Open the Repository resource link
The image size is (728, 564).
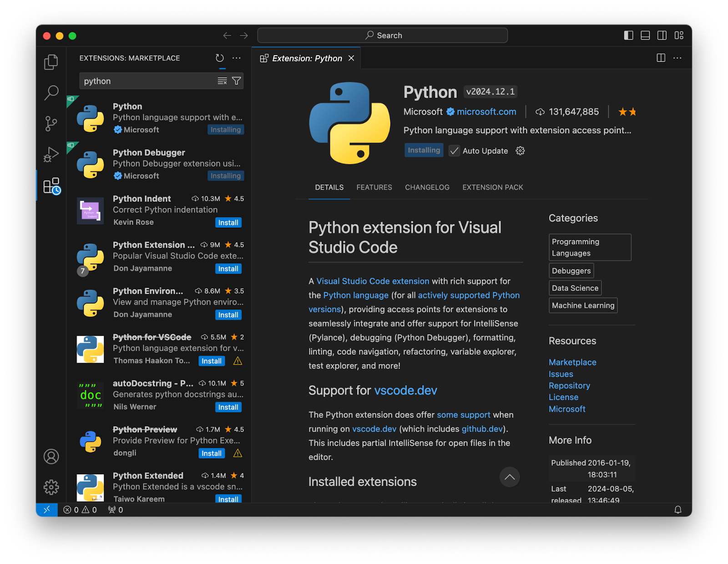pyautogui.click(x=569, y=386)
